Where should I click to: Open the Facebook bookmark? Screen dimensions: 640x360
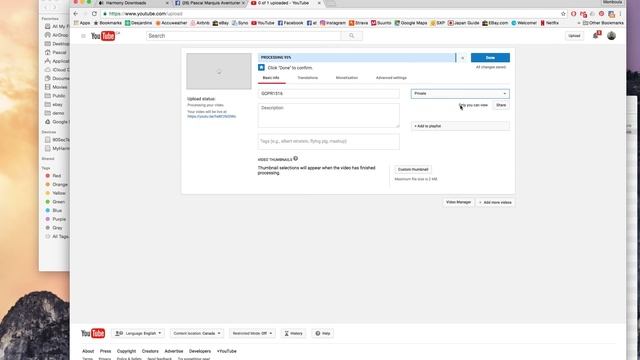coord(291,23)
